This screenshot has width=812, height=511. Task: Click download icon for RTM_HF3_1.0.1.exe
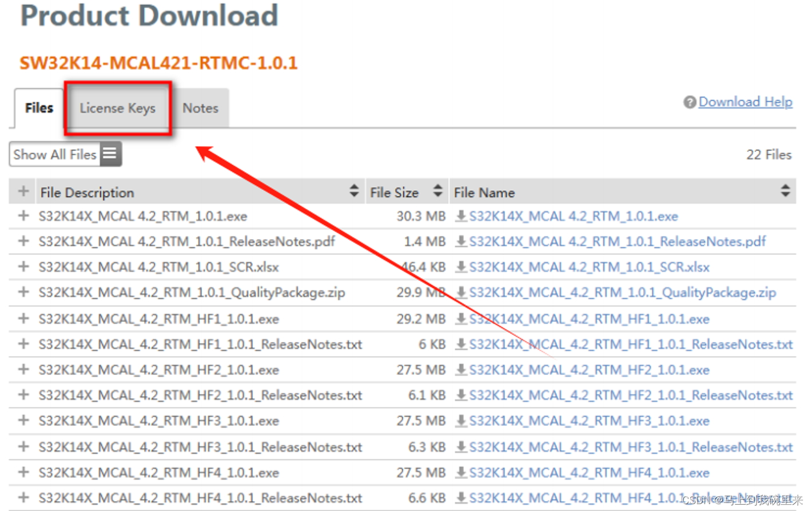(461, 421)
